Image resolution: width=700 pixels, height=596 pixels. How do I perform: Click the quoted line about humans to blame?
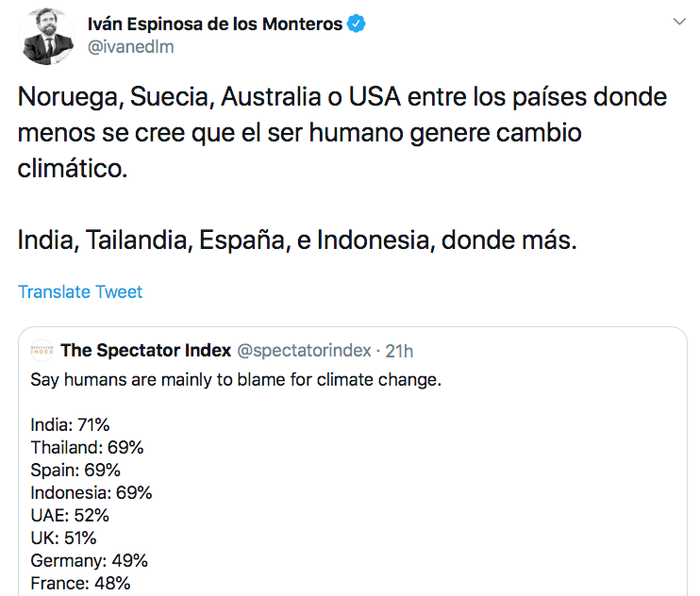click(236, 380)
